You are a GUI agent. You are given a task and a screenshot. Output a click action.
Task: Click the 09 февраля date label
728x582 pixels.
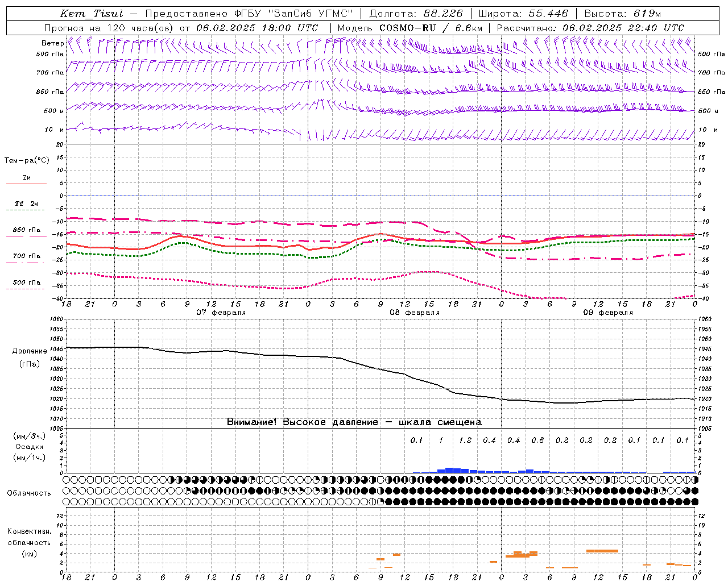[x=608, y=313]
